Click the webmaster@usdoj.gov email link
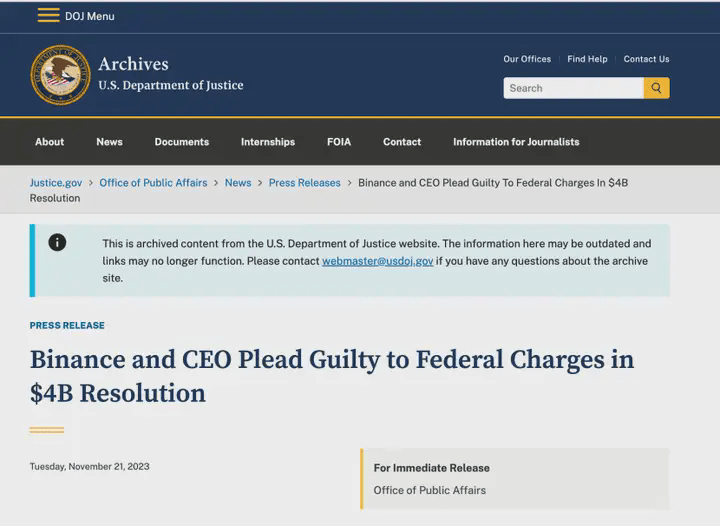720x526 pixels. (x=377, y=261)
